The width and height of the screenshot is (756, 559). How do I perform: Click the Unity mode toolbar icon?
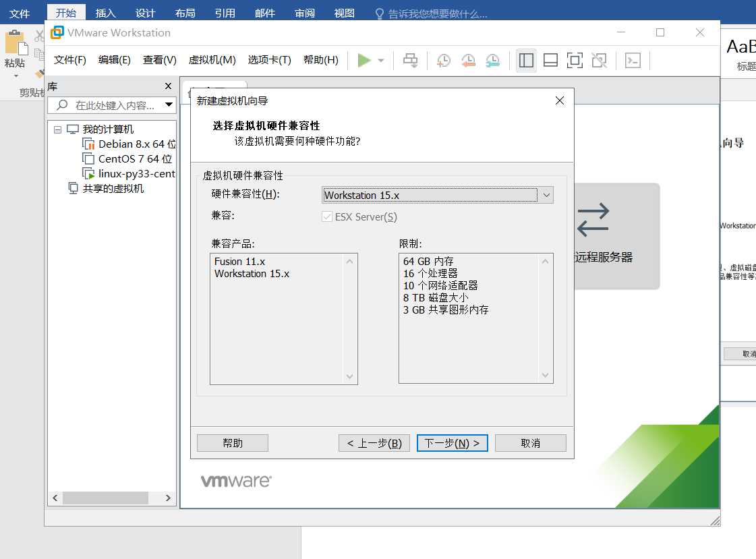600,60
